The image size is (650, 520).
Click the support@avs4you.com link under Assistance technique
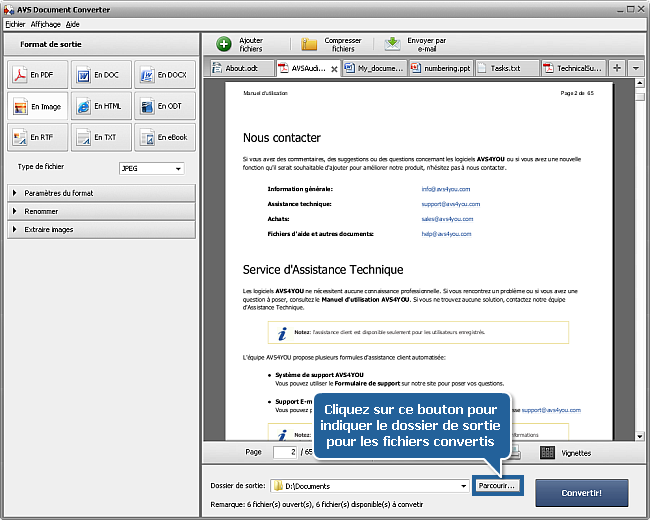451,204
